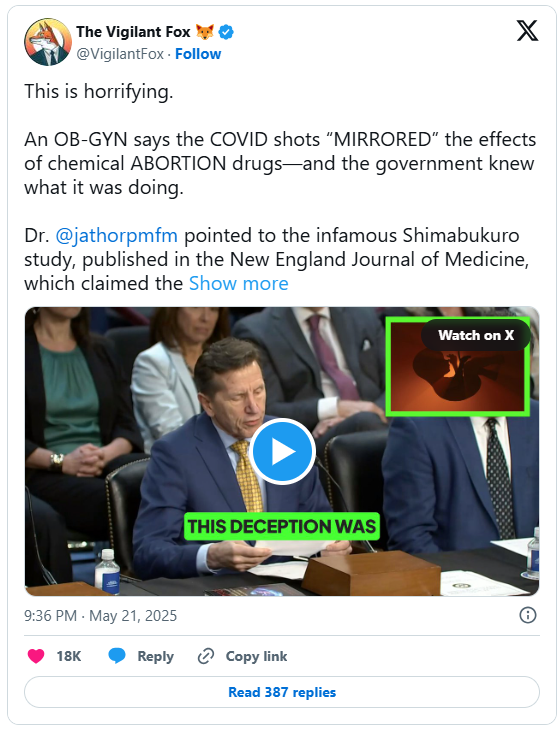
Task: Click the Reply label text
Action: [155, 656]
